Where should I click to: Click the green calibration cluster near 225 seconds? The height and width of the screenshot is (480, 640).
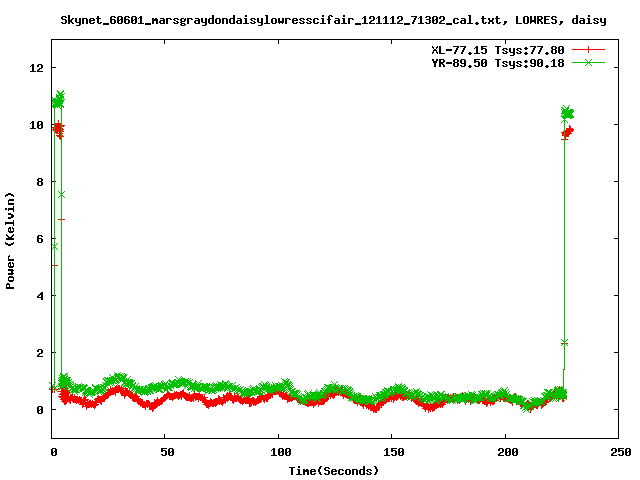[x=567, y=113]
